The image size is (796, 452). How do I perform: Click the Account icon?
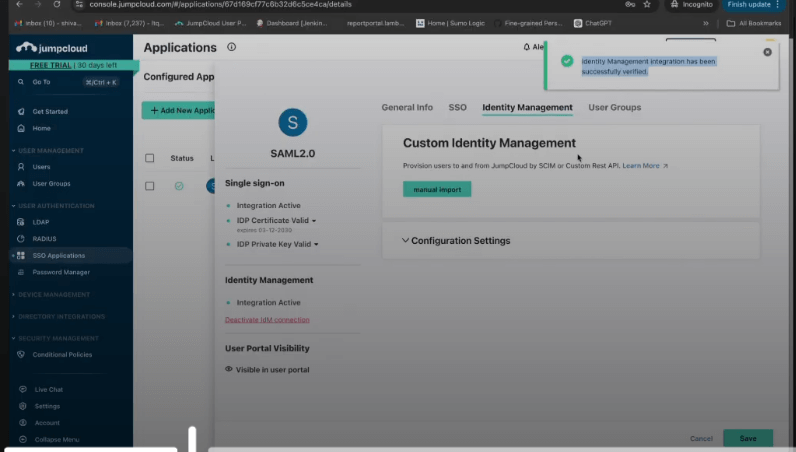click(x=23, y=423)
